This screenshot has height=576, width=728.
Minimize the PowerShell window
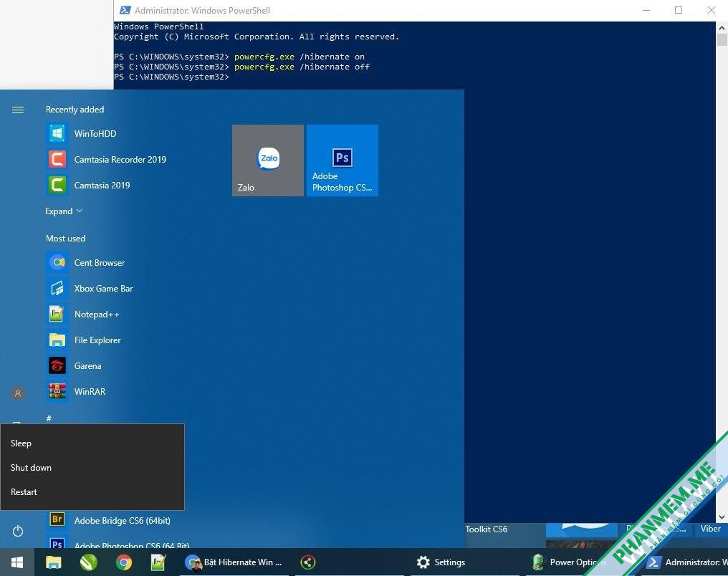pos(646,10)
